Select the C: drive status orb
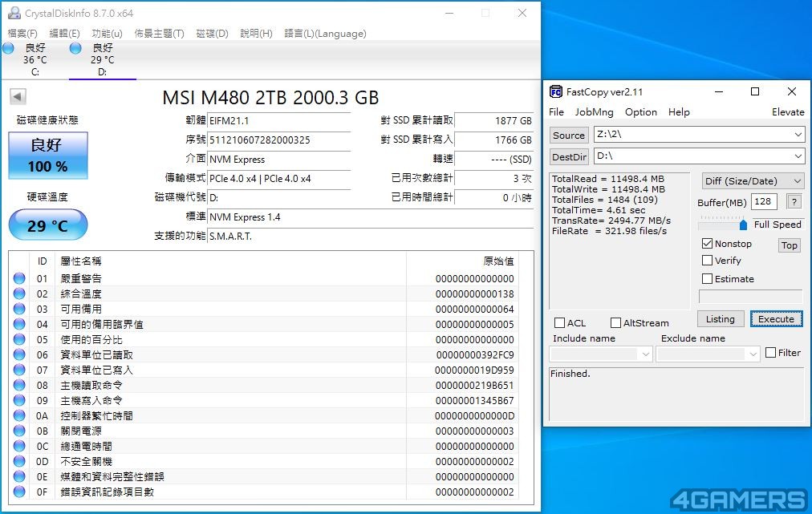The width and height of the screenshot is (812, 514). click(x=8, y=48)
